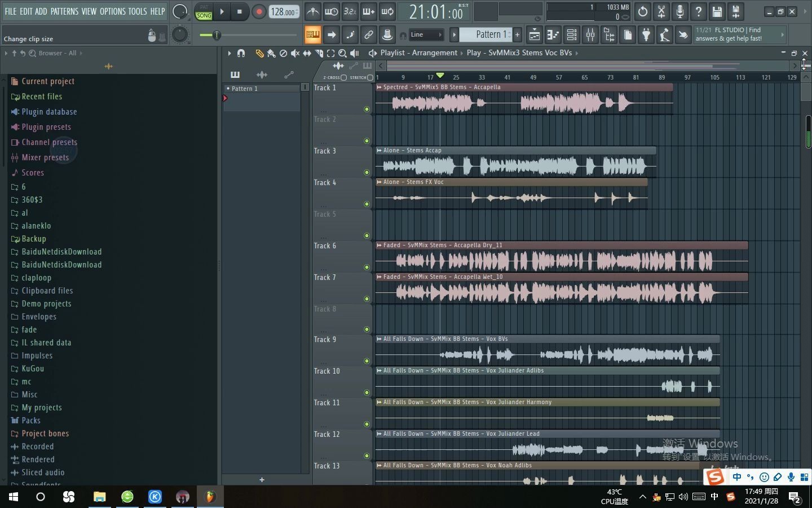Click the plus button below pattern list
The height and width of the screenshot is (508, 812).
click(262, 480)
